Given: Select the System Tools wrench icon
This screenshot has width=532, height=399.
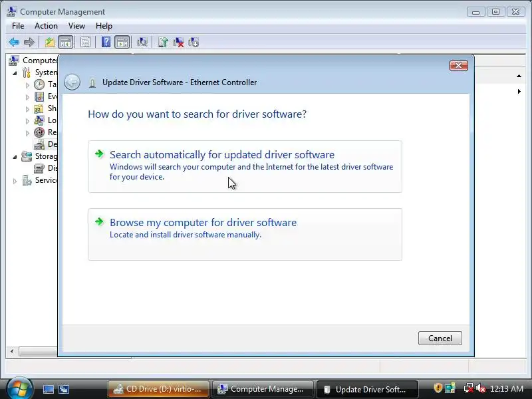Looking at the screenshot, I should click(x=27, y=72).
